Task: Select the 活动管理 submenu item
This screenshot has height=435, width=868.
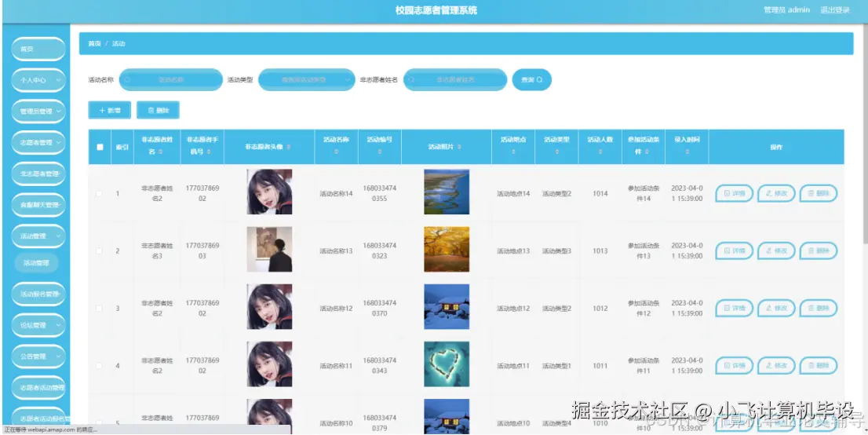Action: [37, 263]
